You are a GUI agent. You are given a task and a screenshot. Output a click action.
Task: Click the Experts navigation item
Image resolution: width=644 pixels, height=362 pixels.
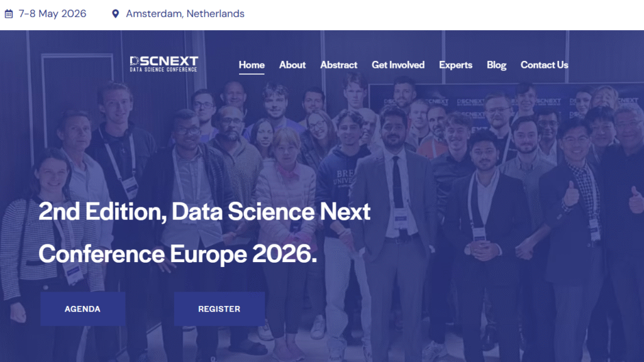[x=455, y=65]
